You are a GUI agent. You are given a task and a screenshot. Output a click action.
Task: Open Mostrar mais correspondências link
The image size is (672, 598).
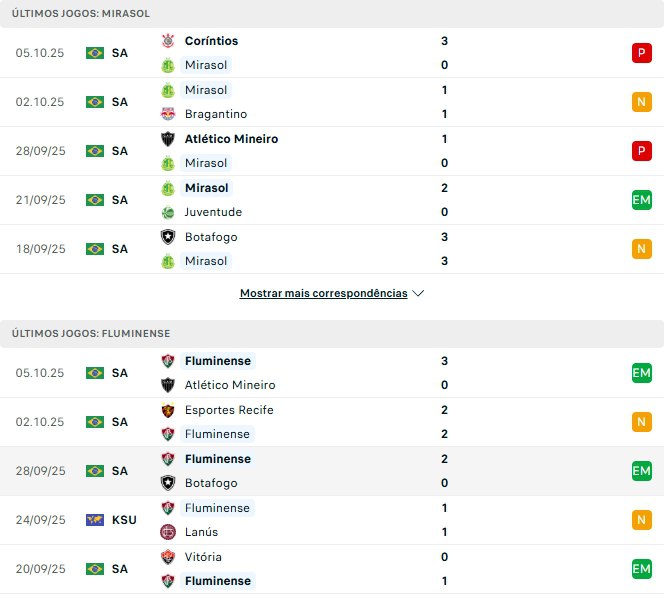tap(323, 294)
